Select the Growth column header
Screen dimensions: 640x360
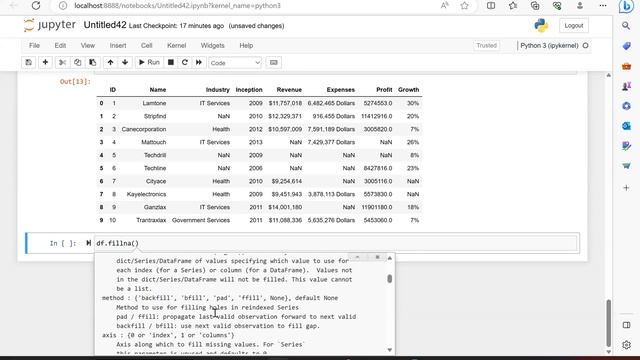409,90
